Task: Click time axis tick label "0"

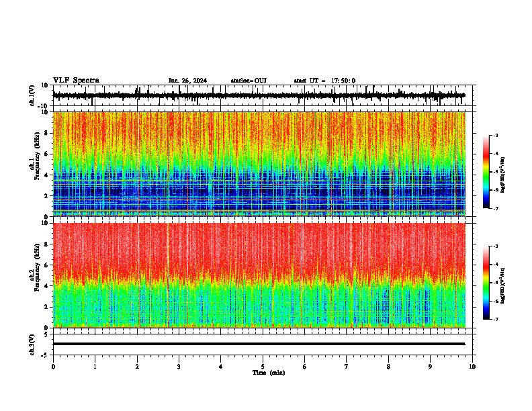Action: click(x=53, y=367)
